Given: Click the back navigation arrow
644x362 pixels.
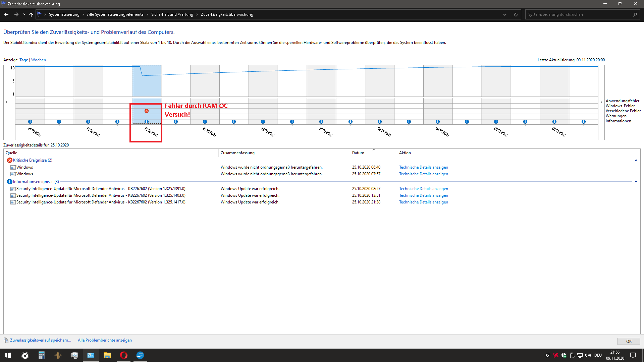Looking at the screenshot, I should tap(6, 14).
